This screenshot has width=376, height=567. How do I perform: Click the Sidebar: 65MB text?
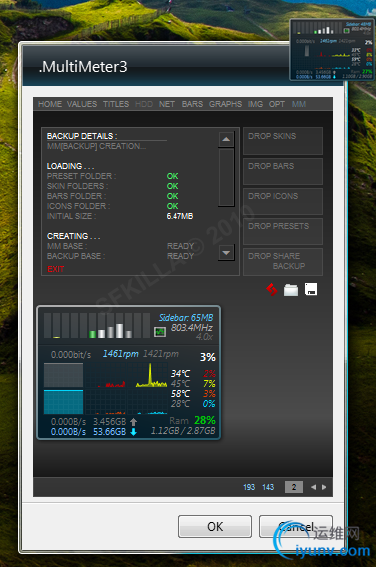[x=186, y=318]
